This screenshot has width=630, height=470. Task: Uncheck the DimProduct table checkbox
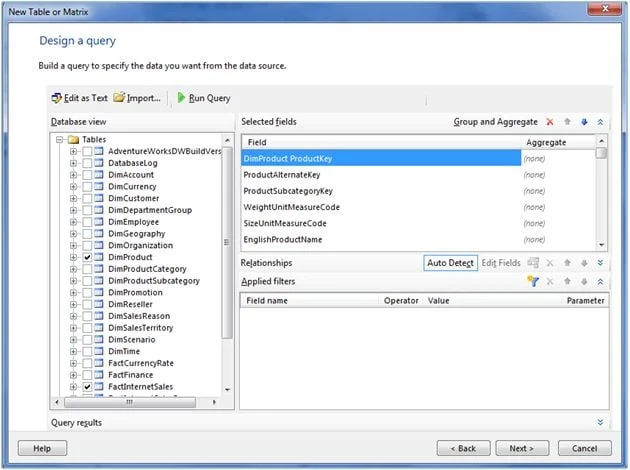[x=87, y=257]
